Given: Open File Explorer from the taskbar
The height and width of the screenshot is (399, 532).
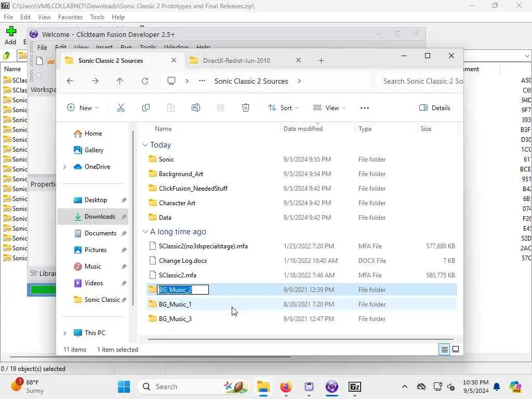Looking at the screenshot, I should pos(263,387).
